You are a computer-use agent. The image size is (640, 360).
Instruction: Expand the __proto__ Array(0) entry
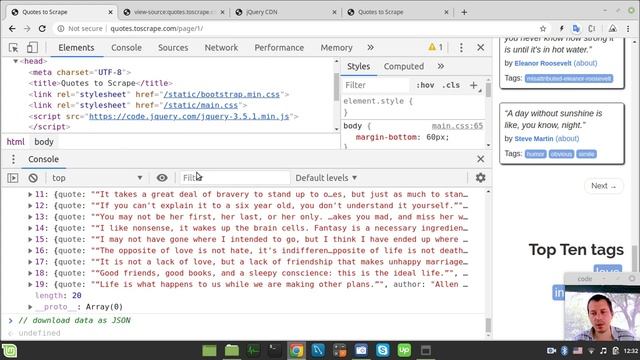[30, 307]
